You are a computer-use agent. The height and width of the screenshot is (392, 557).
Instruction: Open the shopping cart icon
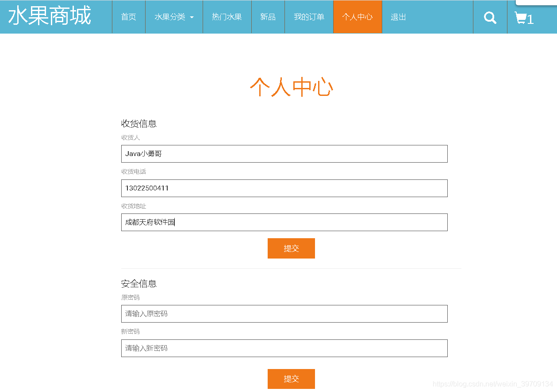coord(524,18)
